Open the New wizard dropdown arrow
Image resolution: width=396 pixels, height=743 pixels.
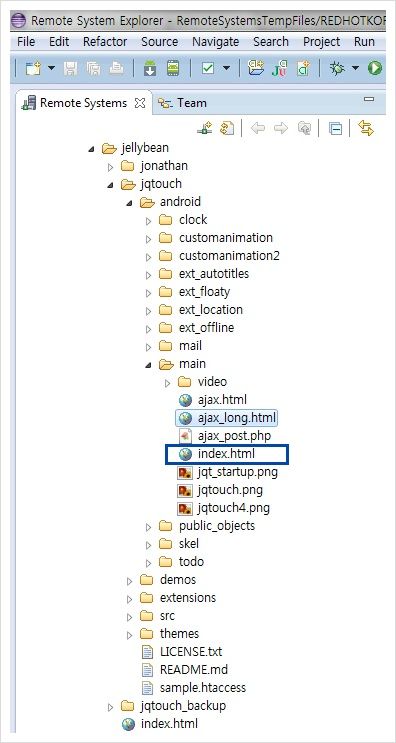pyautogui.click(x=51, y=69)
